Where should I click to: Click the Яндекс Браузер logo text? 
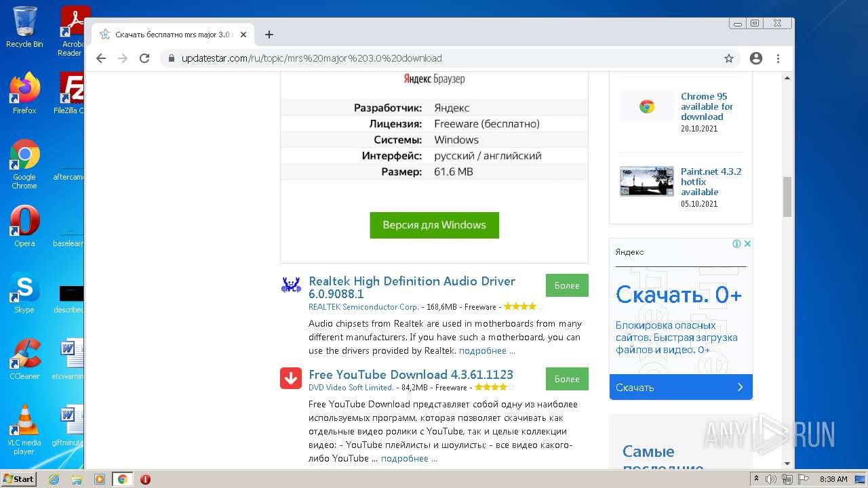(434, 79)
